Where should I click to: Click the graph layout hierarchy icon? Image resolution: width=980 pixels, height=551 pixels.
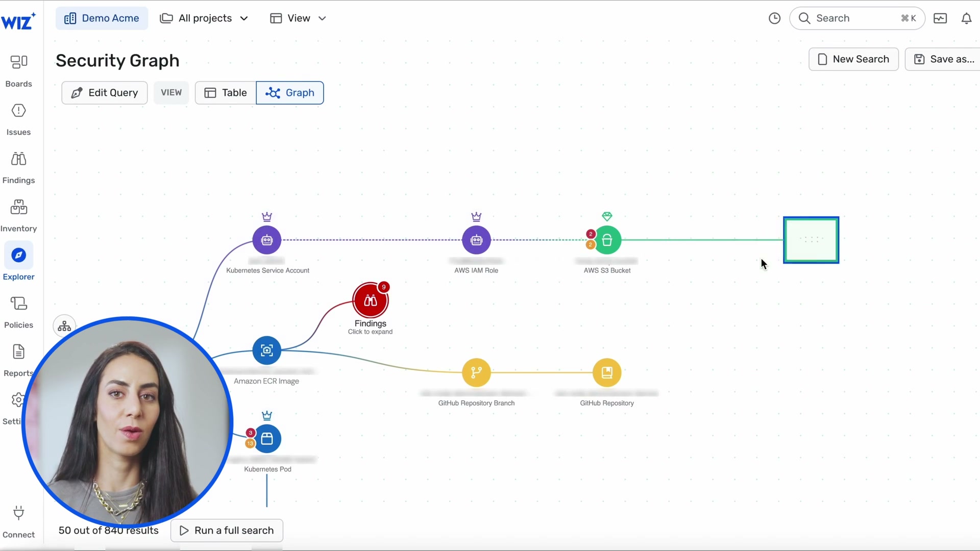tap(64, 326)
